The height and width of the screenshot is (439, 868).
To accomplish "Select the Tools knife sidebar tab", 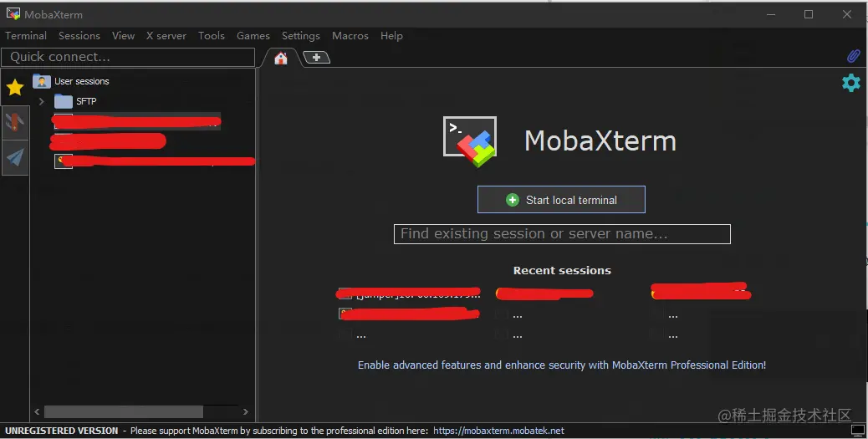I will coord(15,122).
